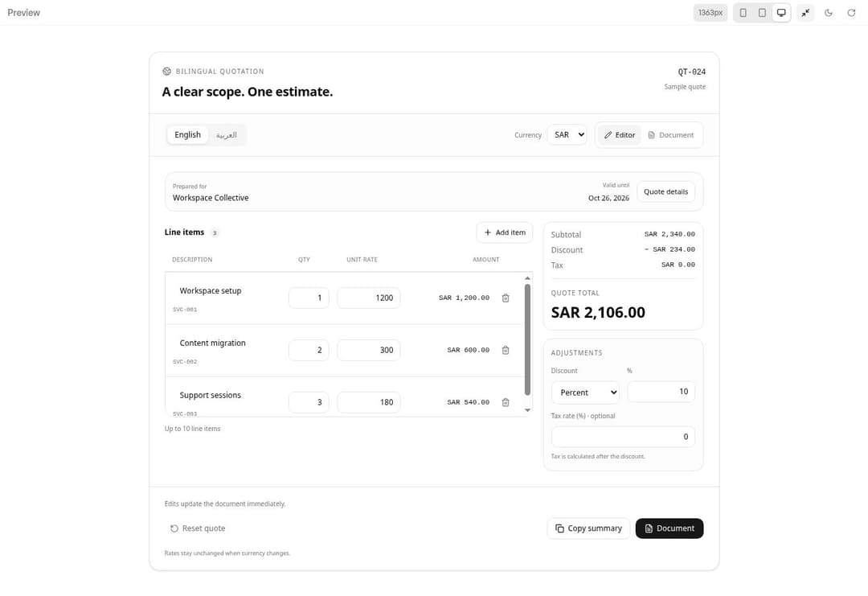Click the Bilingual Quotation logo icon

click(166, 72)
